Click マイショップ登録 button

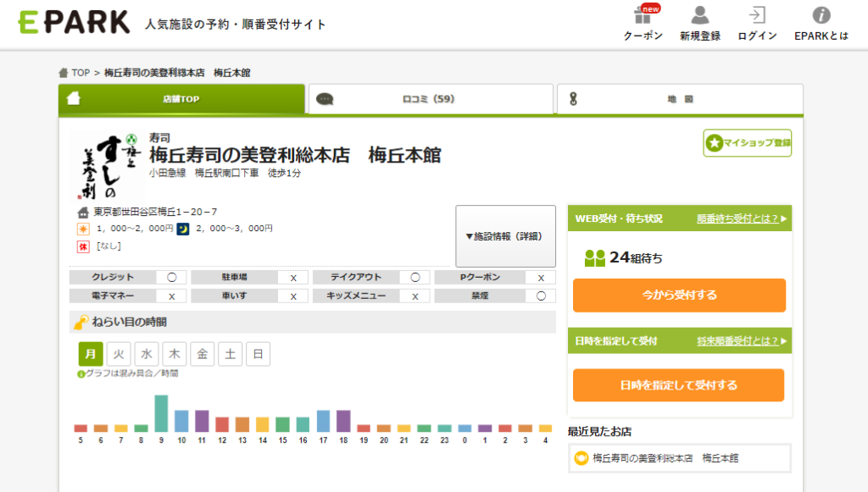748,143
